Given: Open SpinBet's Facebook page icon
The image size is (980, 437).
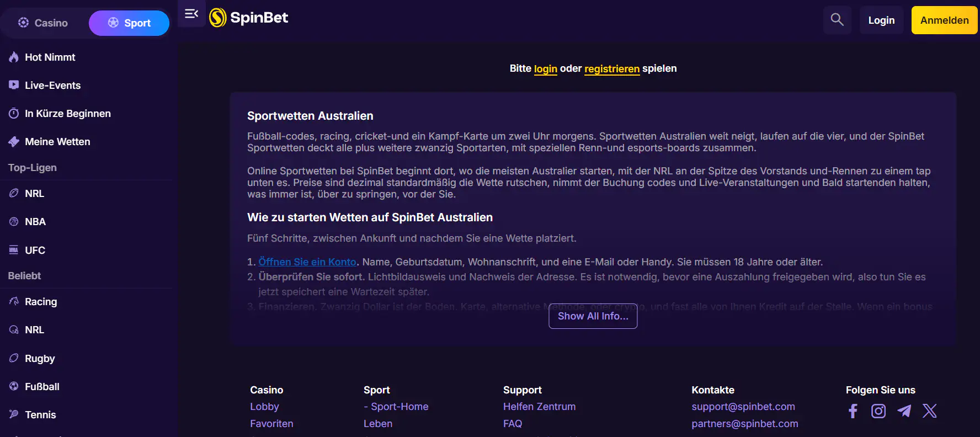Looking at the screenshot, I should (853, 411).
